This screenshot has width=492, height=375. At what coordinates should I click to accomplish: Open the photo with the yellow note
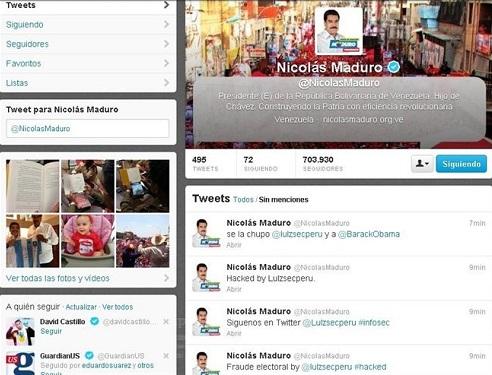point(143,186)
